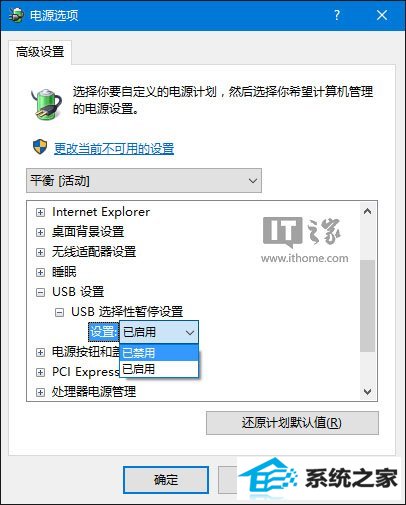Click the UAC shield icon
406x505 pixels.
click(40, 147)
